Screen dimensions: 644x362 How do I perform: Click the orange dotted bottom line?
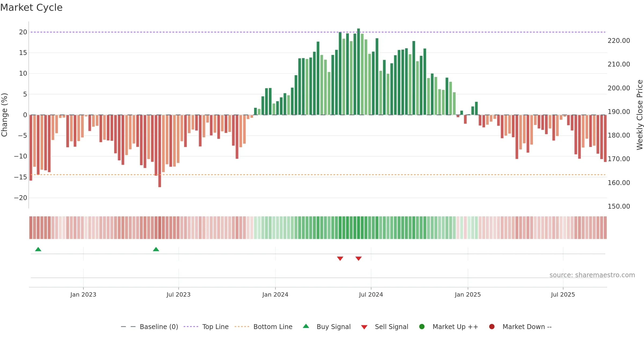pyautogui.click(x=318, y=175)
